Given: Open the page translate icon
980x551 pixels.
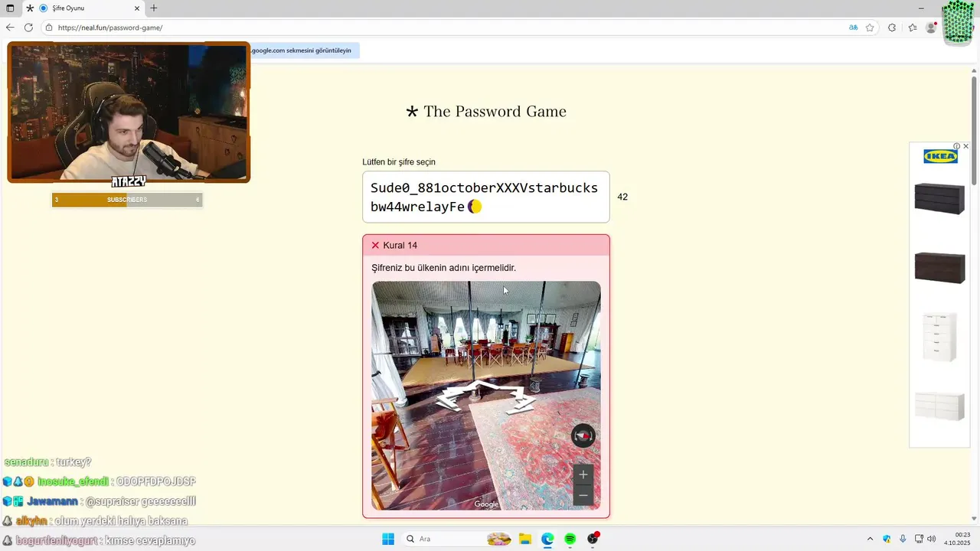Looking at the screenshot, I should [x=853, y=28].
